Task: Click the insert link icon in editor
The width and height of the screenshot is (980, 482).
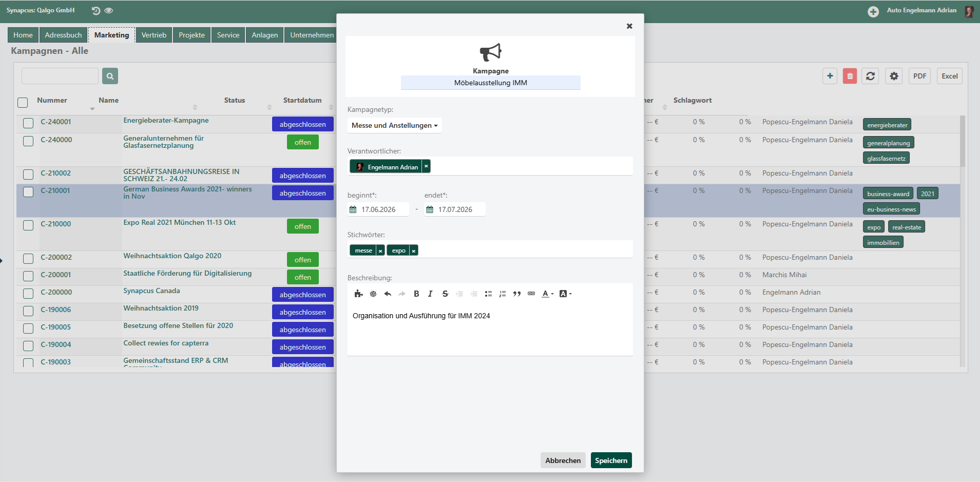Action: tap(531, 294)
